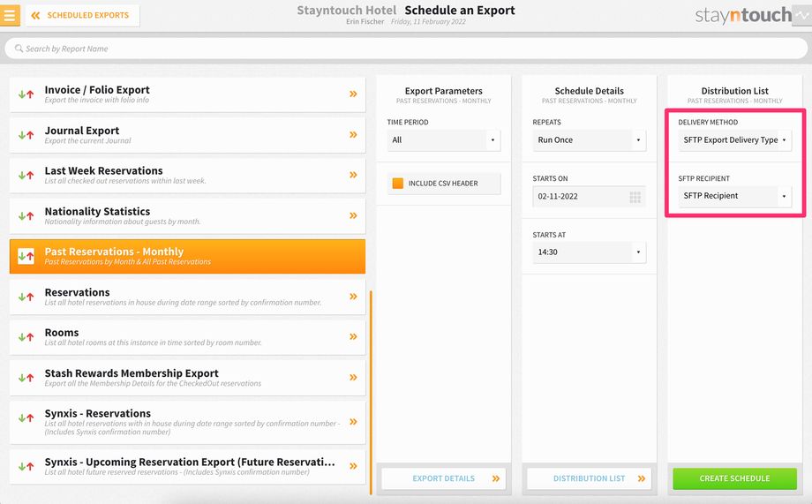Viewport: 812px width, 504px height.
Task: Click the activity pulse icon in the header
Action: coord(801,15)
